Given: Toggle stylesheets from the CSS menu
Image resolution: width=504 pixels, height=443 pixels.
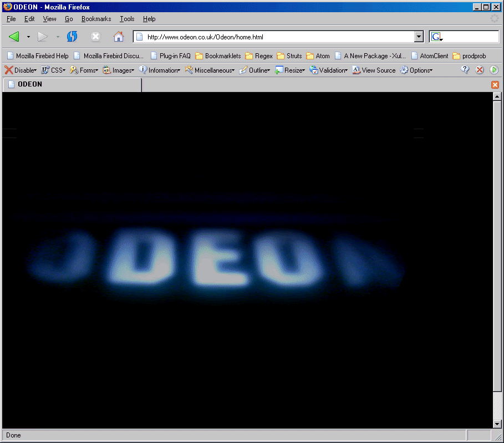Looking at the screenshot, I should point(53,70).
